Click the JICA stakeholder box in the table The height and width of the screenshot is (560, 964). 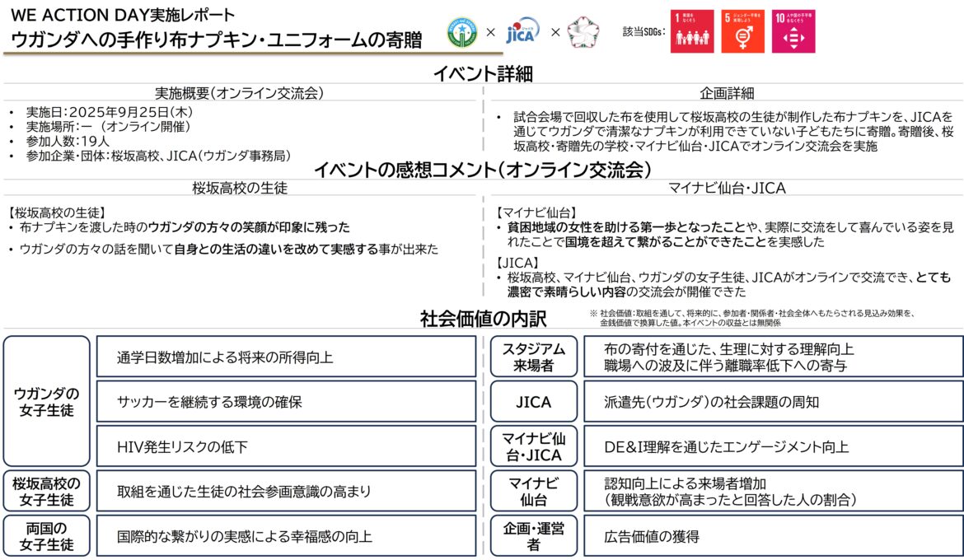pos(534,401)
